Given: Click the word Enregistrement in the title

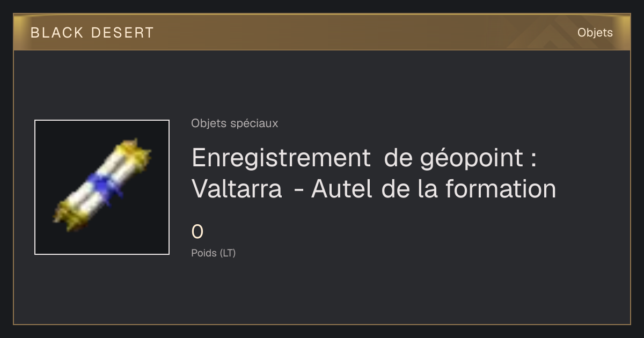Looking at the screenshot, I should (x=281, y=158).
